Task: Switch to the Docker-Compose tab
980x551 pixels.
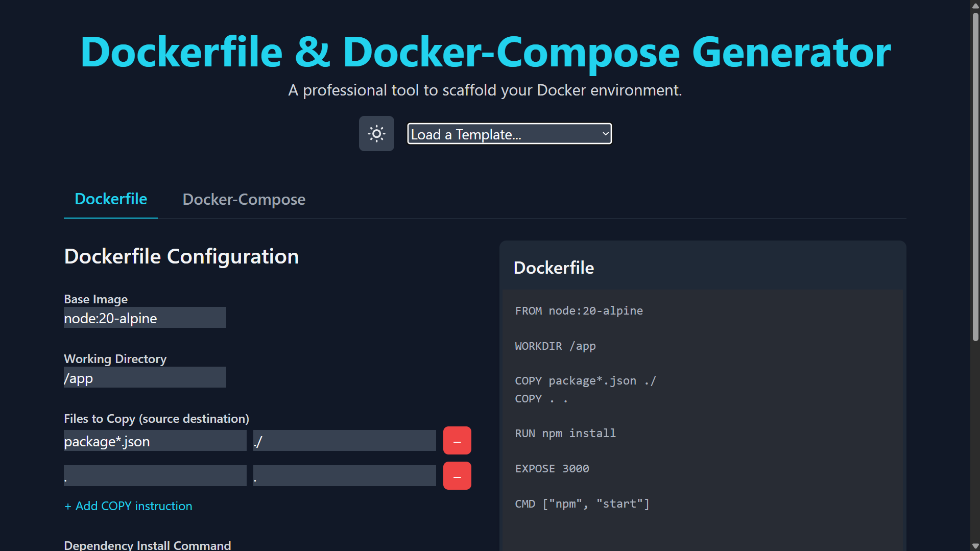Action: [x=244, y=199]
